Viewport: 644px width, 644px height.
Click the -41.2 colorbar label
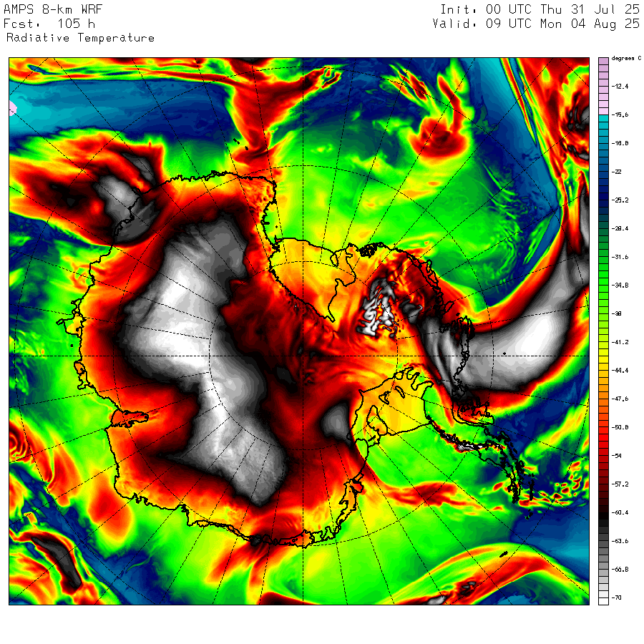click(620, 342)
